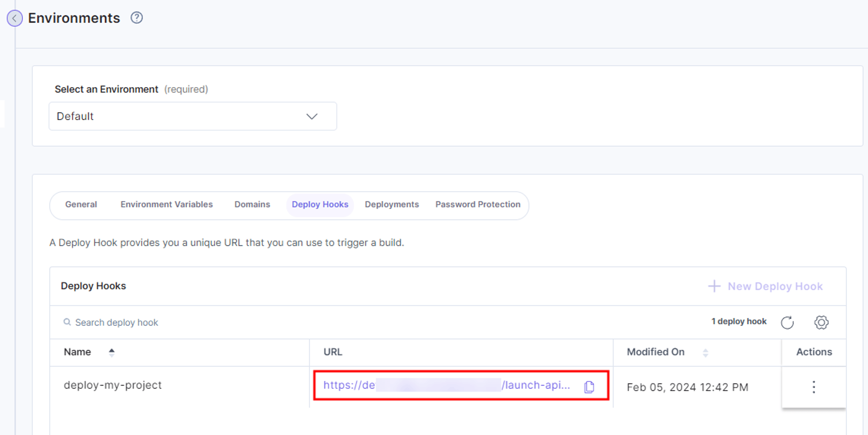This screenshot has width=868, height=435.
Task: Open the Environment Variables tab
Action: click(x=167, y=205)
